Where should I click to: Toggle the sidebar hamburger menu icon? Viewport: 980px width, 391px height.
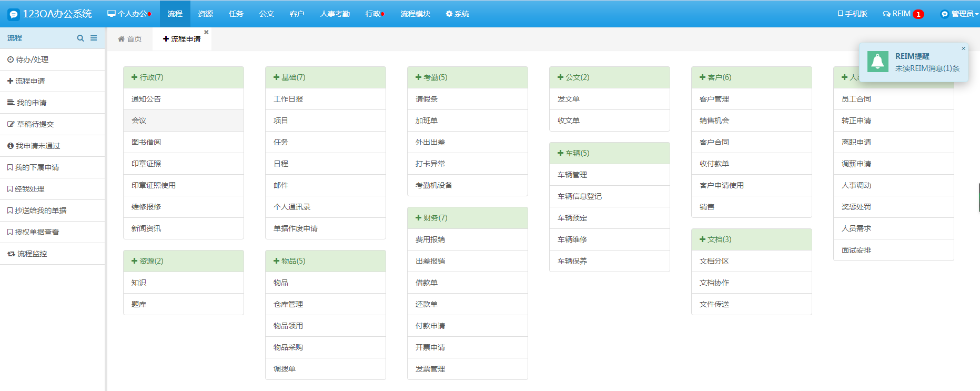pos(94,38)
